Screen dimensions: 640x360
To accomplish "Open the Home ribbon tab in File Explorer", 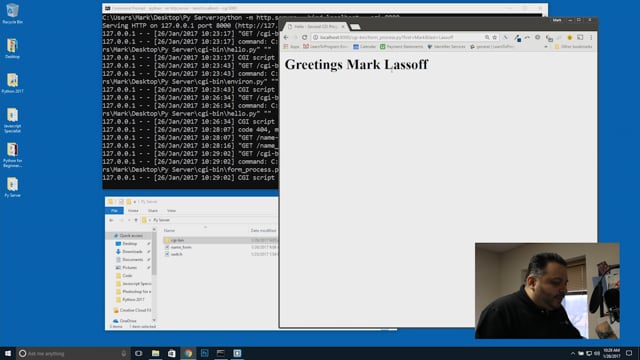I will coord(133,211).
